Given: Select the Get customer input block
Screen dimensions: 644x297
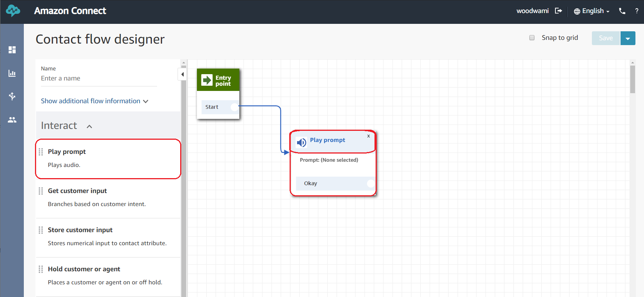Looking at the screenshot, I should point(108,198).
